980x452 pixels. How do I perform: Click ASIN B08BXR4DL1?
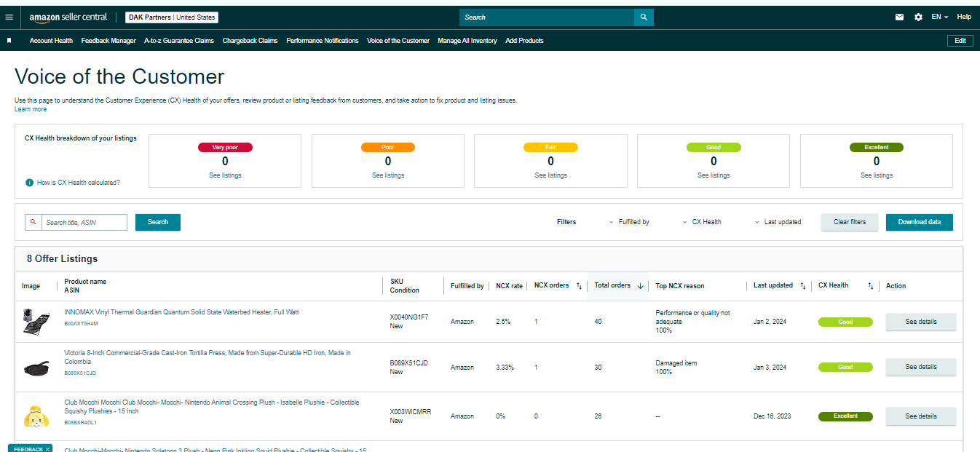[80, 422]
